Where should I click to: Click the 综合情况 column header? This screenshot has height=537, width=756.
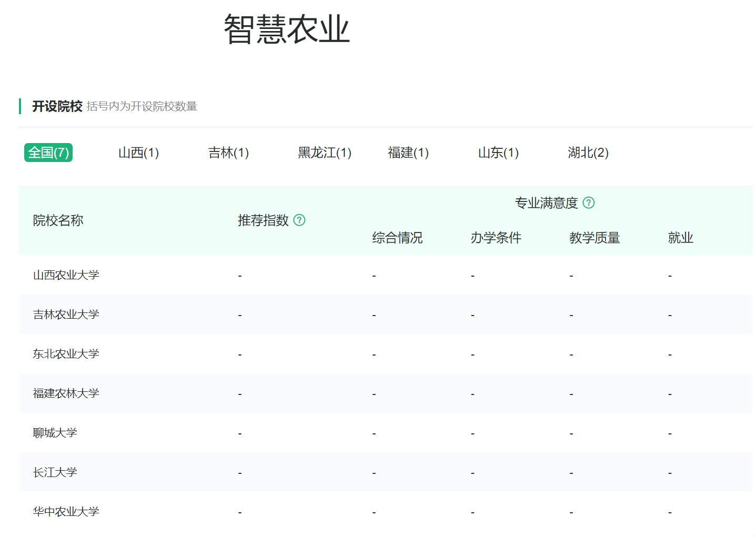(398, 237)
